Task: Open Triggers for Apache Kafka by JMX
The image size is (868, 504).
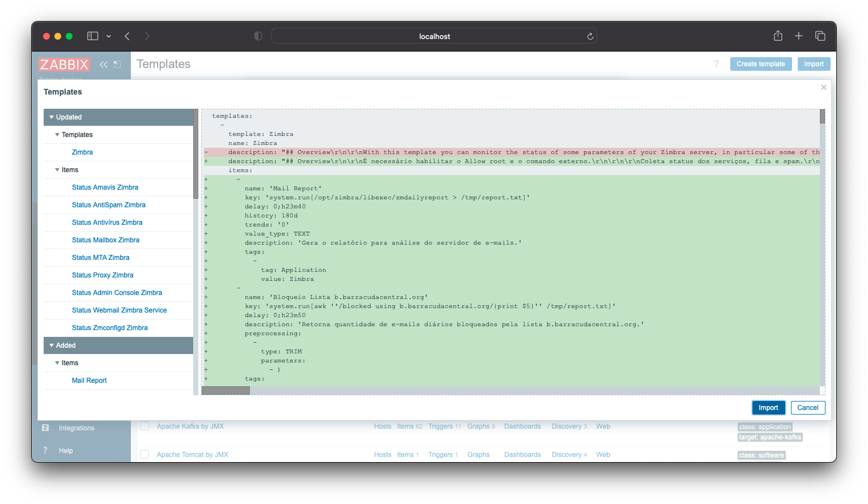Action: click(x=440, y=426)
